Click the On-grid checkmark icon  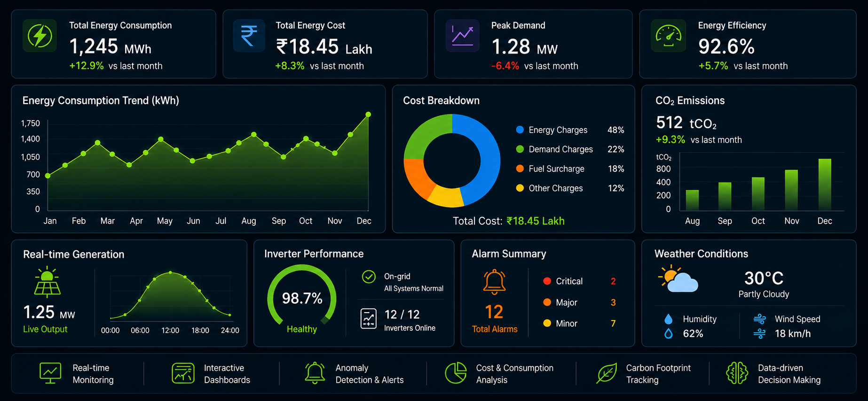(x=369, y=277)
